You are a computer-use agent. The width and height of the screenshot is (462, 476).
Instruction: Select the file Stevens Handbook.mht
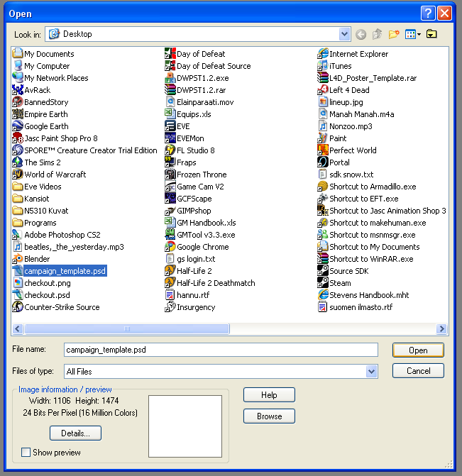click(363, 295)
